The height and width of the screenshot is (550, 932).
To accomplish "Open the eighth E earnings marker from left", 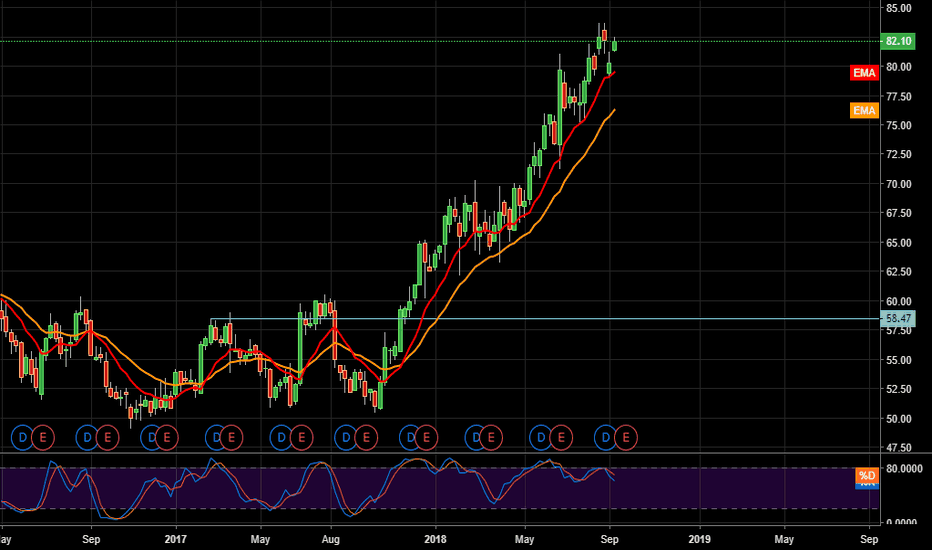I will click(x=491, y=438).
